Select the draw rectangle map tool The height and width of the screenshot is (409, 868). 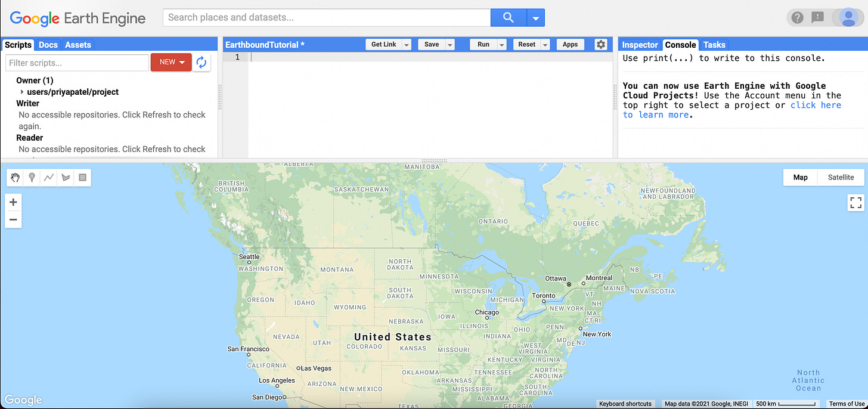[82, 178]
